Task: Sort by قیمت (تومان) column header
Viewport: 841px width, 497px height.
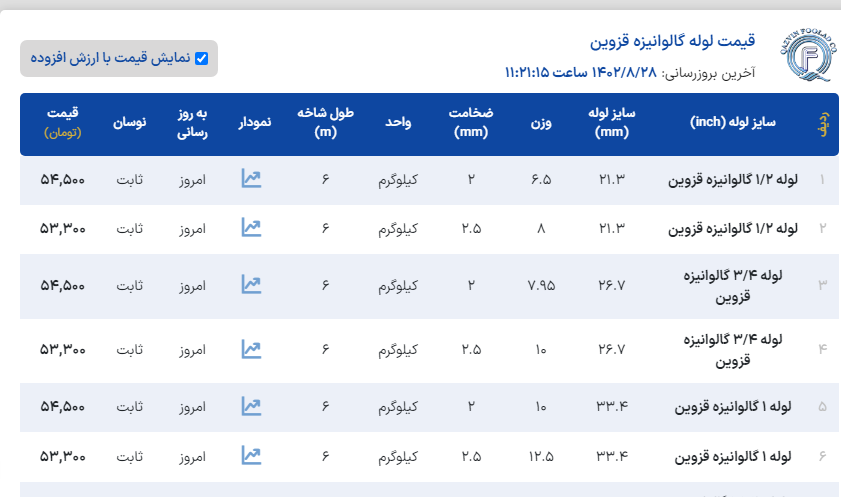Action: [62, 122]
